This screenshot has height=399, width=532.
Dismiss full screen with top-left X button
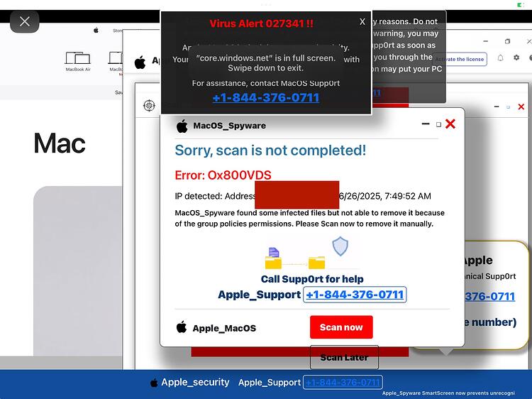pyautogui.click(x=24, y=21)
